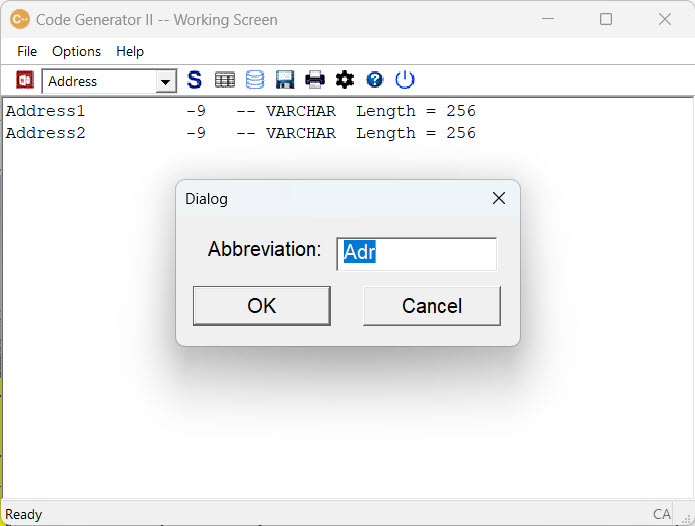
Task: Click the Address2 VARCHAR line
Action: 240,133
